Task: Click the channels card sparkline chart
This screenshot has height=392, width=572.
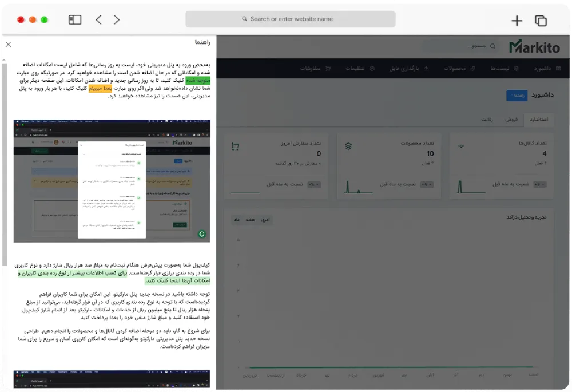Action: point(471,187)
